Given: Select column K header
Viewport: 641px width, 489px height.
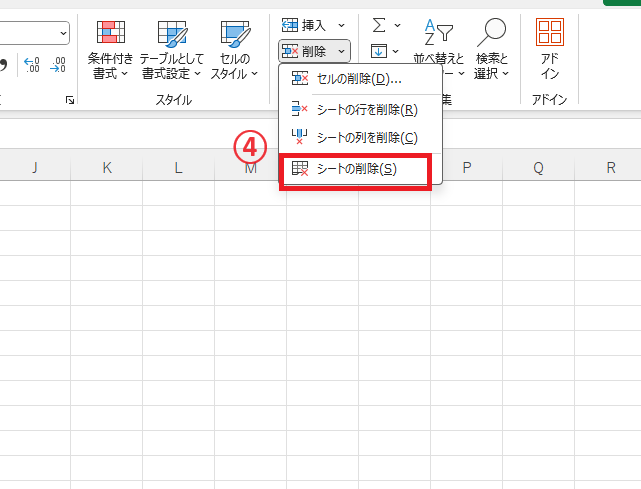Looking at the screenshot, I should 107,168.
